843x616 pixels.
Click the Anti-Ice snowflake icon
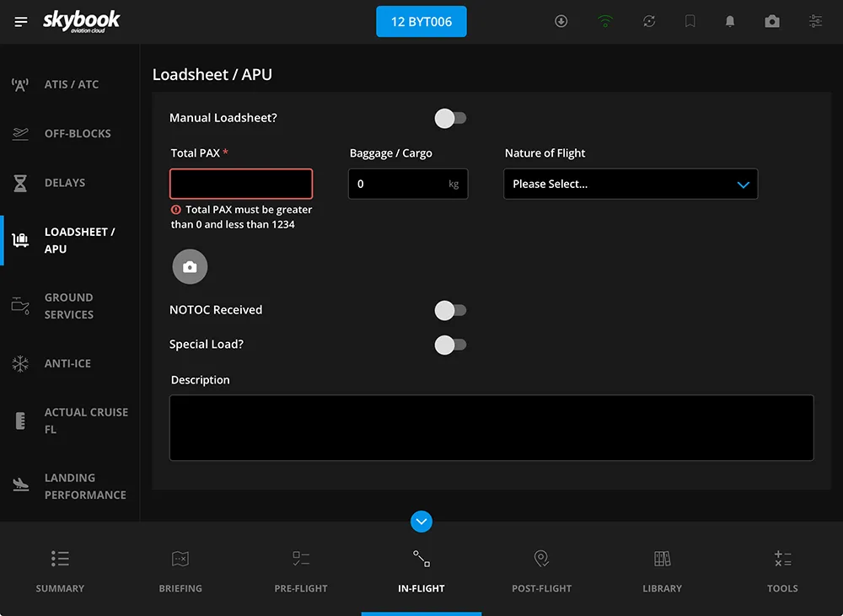20,363
